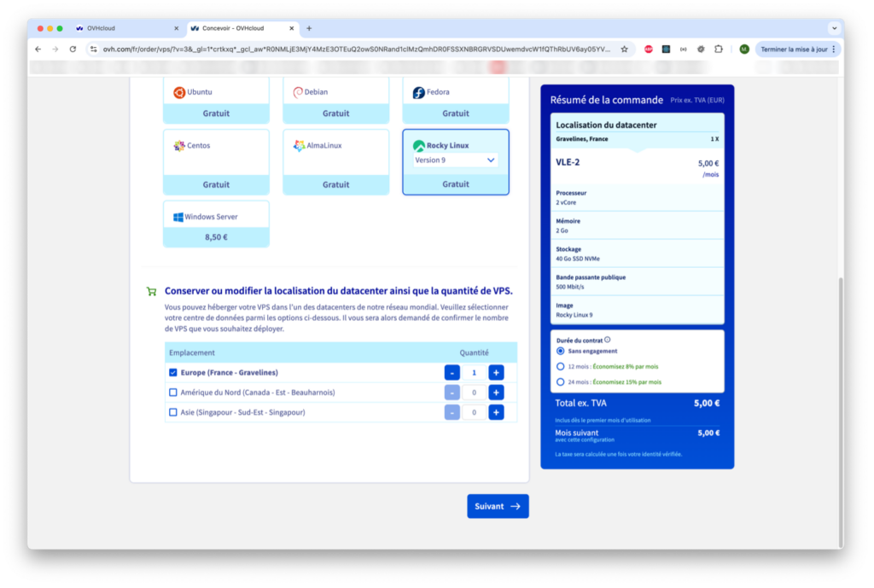This screenshot has width=874, height=588.
Task: Increase quantity for Europe Gravelines
Action: (x=496, y=372)
